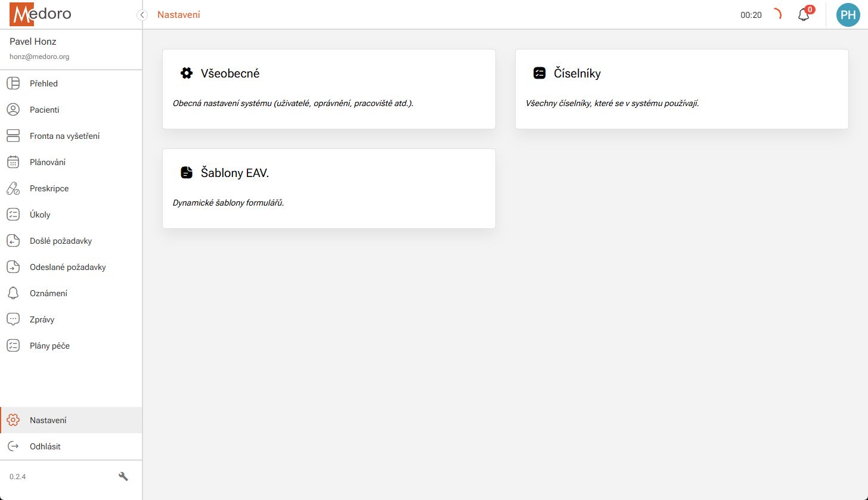This screenshot has height=500, width=868.
Task: Click the Oznámení bell icon in sidebar
Action: (x=13, y=293)
